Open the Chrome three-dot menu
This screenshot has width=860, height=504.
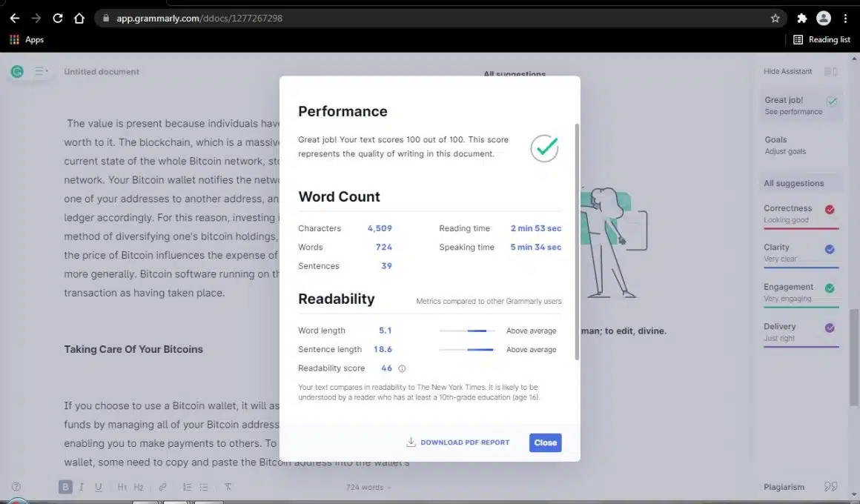pos(845,18)
